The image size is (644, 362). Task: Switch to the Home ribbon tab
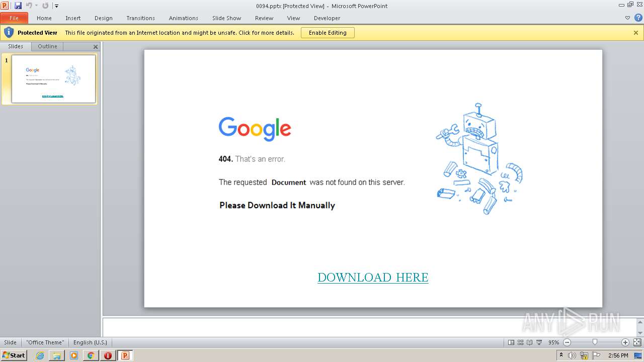[44, 18]
